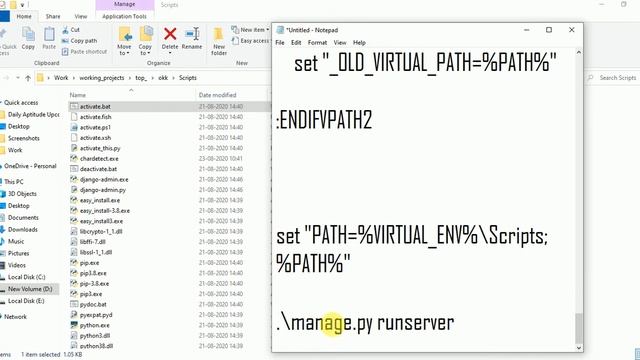
Task: Create a New folder from ribbon
Action: (219, 41)
